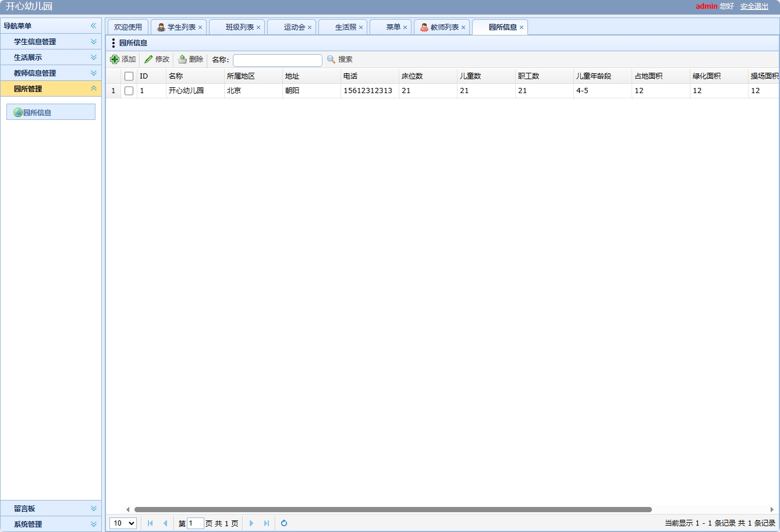Expand the 学生信息管理 section
The image size is (780, 532).
(93, 41)
